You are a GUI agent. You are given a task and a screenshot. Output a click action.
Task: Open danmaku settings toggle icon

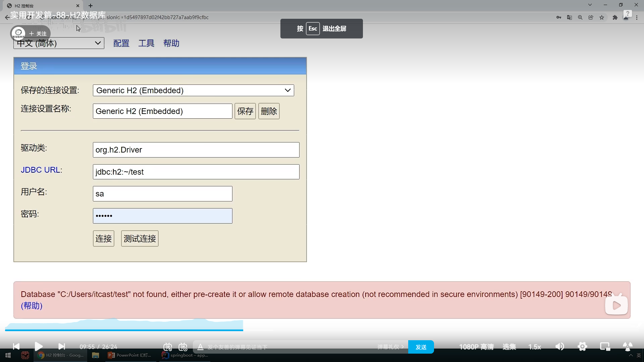click(x=183, y=347)
